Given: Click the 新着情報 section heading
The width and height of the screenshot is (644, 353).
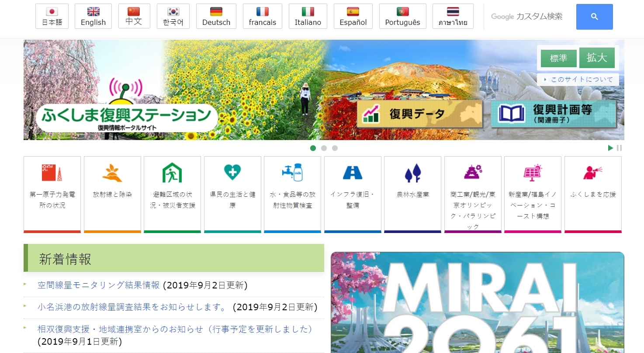Looking at the screenshot, I should (174, 258).
